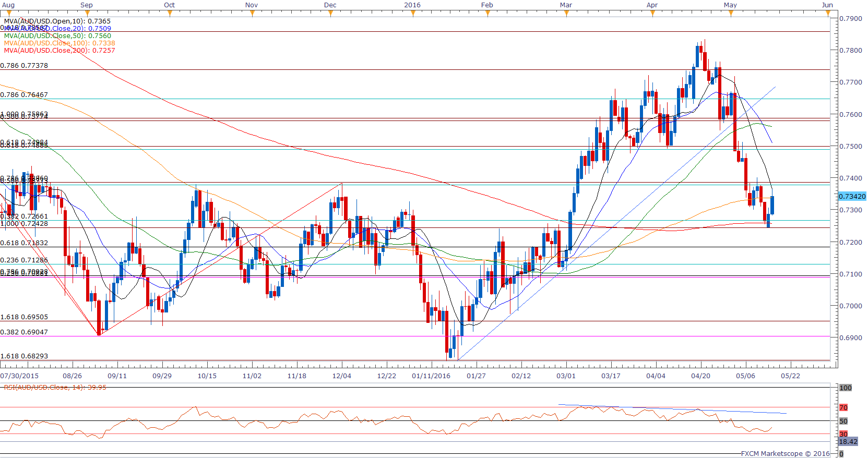This screenshot has width=868, height=458.
Task: Click the 05/06 date axis label
Action: pos(745,376)
